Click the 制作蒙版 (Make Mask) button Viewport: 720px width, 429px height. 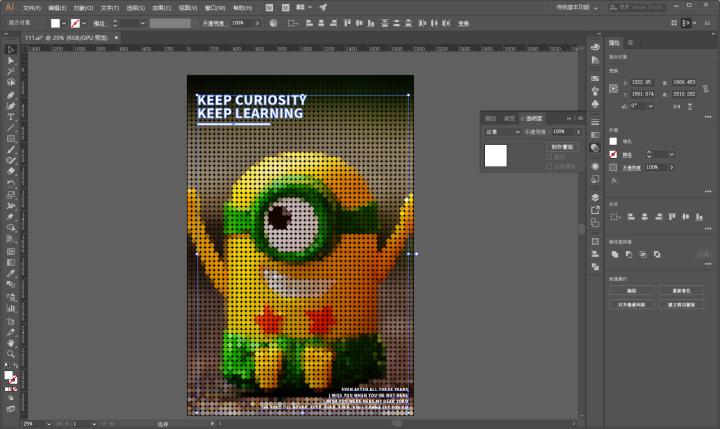click(563, 146)
